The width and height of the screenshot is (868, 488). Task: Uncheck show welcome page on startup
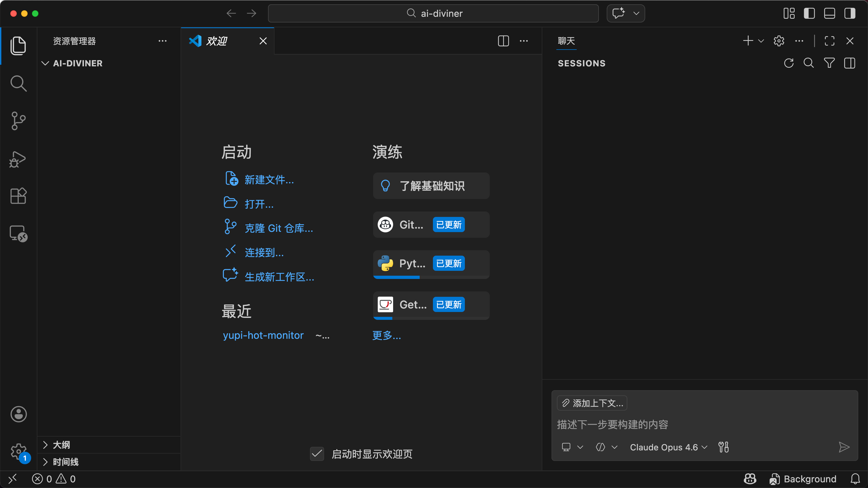coord(317,454)
